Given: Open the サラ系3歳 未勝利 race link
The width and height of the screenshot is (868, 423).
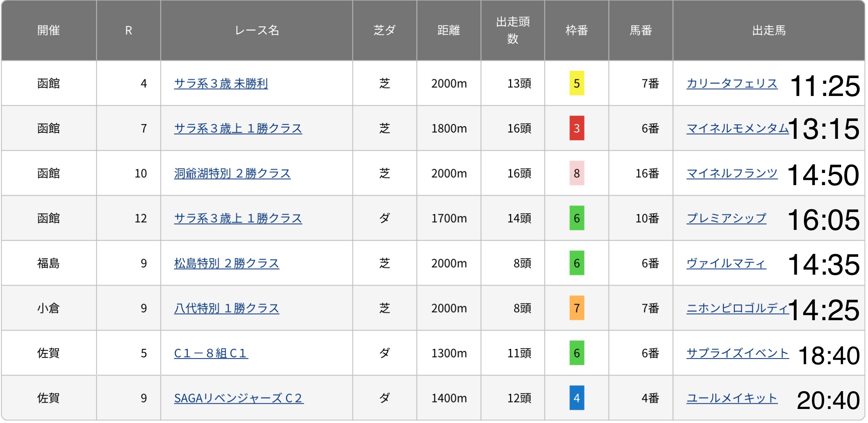Looking at the screenshot, I should (221, 83).
